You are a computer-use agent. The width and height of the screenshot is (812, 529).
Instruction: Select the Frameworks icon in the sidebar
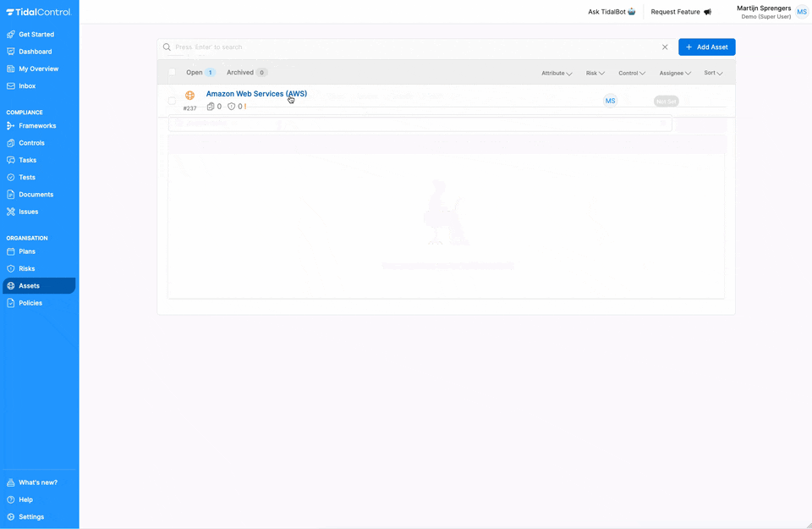coord(10,124)
